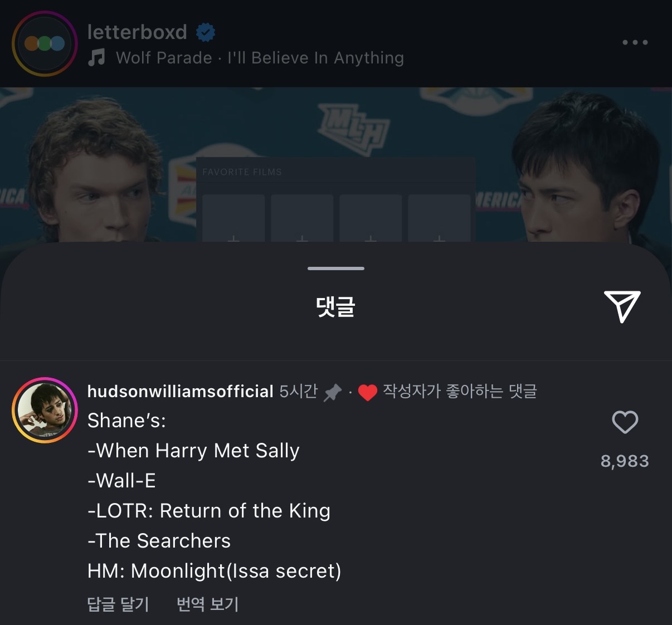Image resolution: width=672 pixels, height=625 pixels.
Task: Open the letterboxd username link
Action: pyautogui.click(x=137, y=32)
